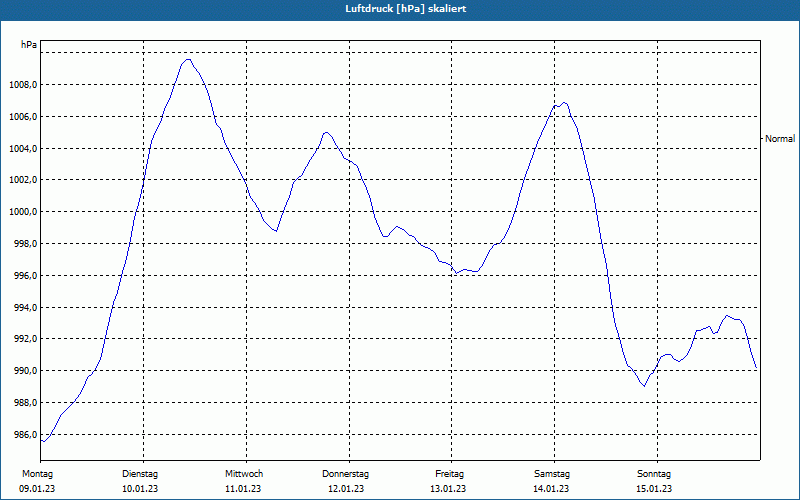Viewport: 800px width, 500px height.
Task: Click the date '13.01.23'
Action: 448,489
